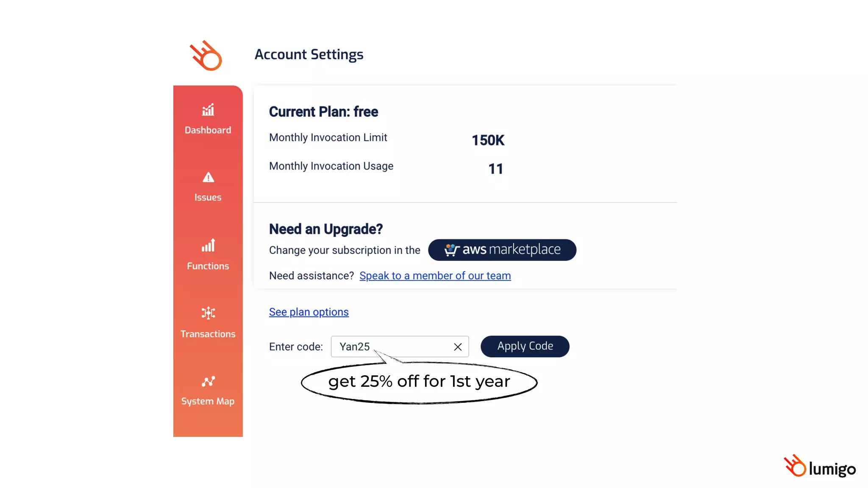Viewport: 868px width, 488px height.
Task: Open the Transactions menu label
Action: point(208,334)
